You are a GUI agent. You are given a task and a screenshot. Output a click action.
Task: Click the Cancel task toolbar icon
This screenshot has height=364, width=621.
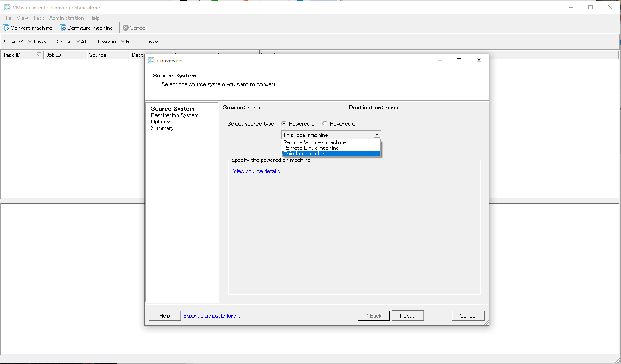click(x=126, y=28)
